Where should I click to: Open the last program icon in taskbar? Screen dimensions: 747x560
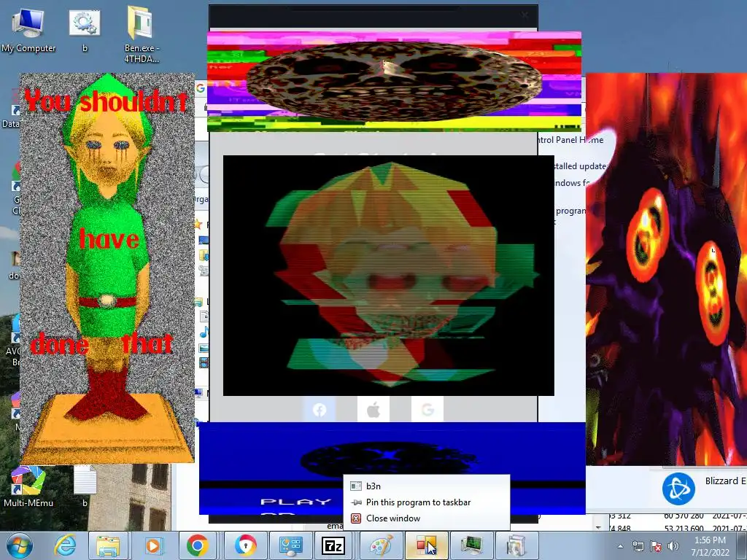click(516, 545)
